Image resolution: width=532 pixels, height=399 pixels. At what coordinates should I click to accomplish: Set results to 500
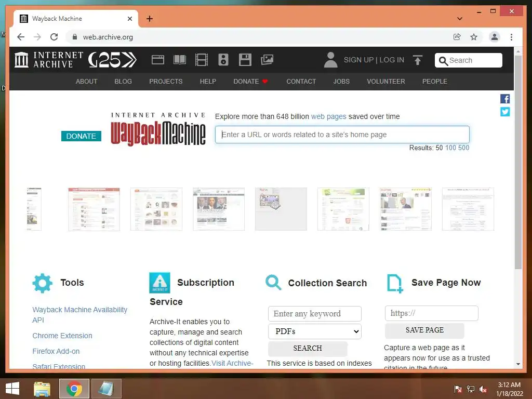click(x=463, y=148)
